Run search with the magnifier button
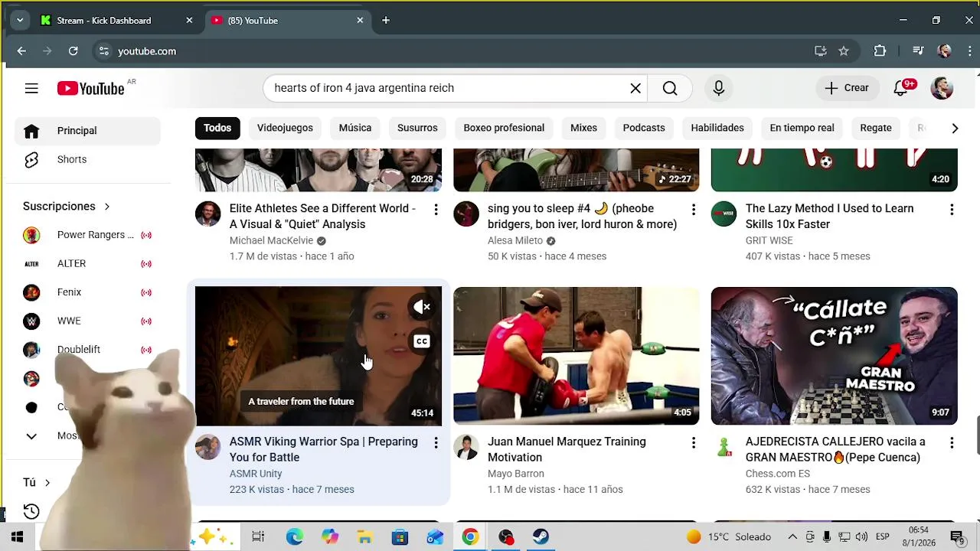The height and width of the screenshot is (551, 980). [670, 88]
